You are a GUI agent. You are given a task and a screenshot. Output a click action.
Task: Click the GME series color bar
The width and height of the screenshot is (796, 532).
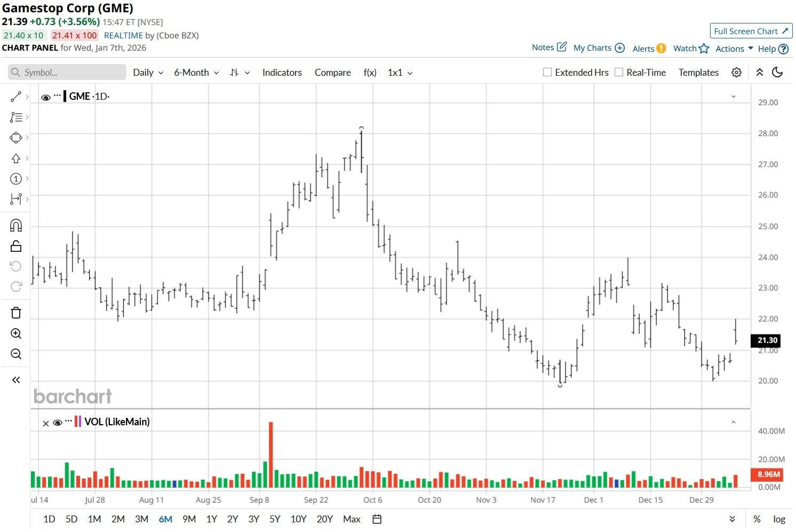65,96
